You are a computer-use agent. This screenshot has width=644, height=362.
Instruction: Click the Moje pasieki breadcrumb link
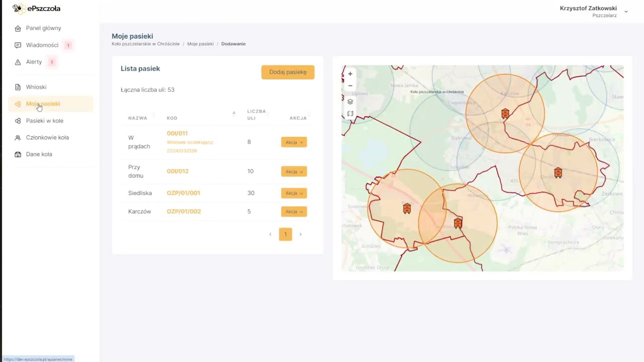(200, 44)
